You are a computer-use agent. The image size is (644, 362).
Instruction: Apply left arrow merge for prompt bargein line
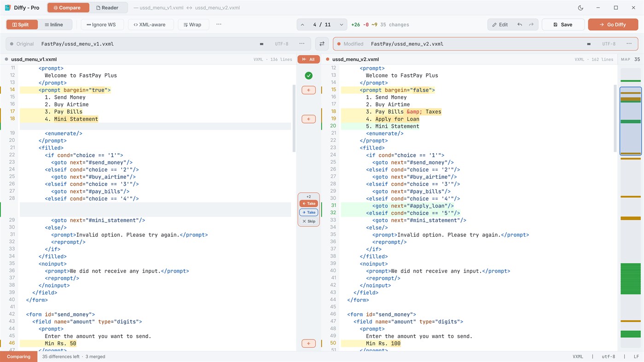tap(308, 90)
